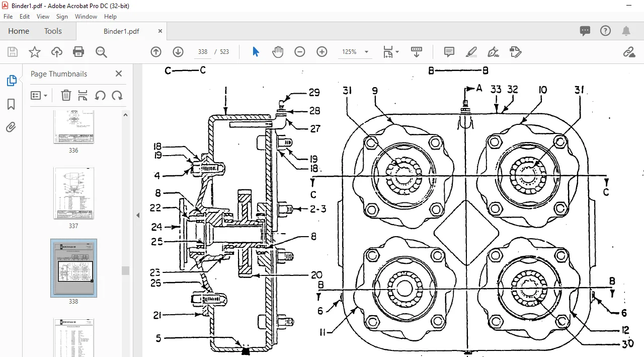Activate the Hand pan tool
This screenshot has width=644, height=357.
point(278,52)
